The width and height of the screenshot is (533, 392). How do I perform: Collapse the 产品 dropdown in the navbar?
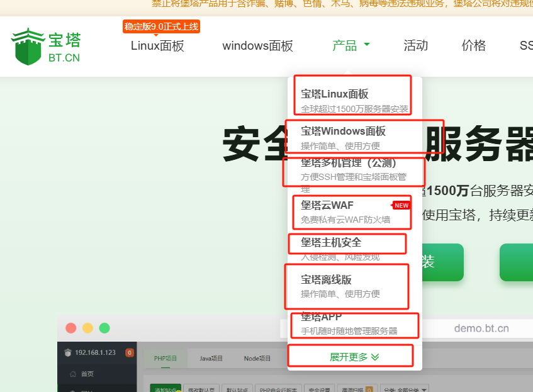(351, 45)
